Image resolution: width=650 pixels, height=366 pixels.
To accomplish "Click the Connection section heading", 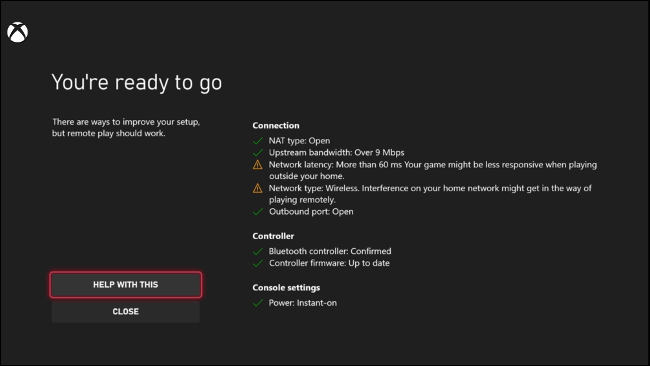I will pos(276,126).
